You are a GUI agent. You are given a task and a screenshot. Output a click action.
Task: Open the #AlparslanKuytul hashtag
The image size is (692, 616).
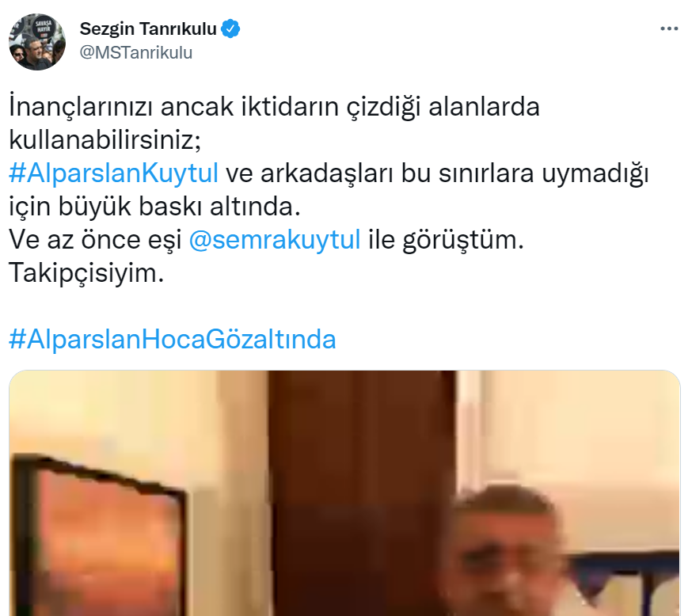(113, 173)
